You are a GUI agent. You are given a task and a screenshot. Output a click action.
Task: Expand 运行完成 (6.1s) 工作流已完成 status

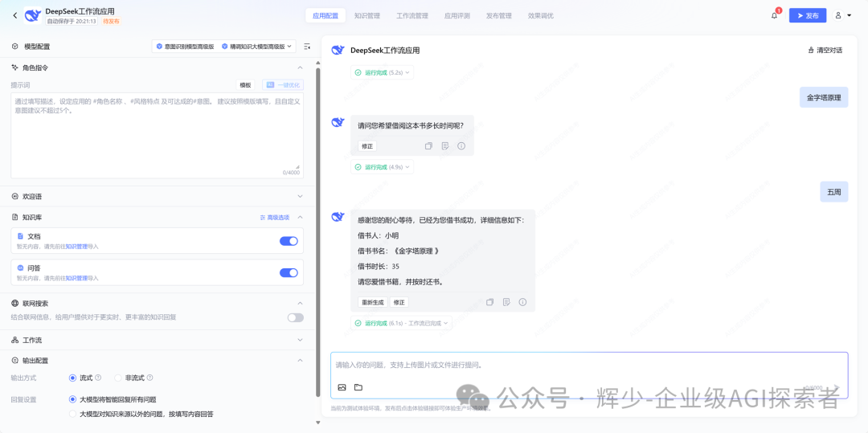pyautogui.click(x=401, y=323)
